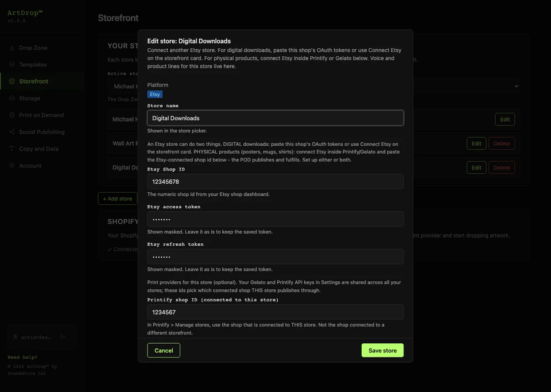The height and width of the screenshot is (392, 551).
Task: Click the Need help? link
Action: (x=22, y=357)
